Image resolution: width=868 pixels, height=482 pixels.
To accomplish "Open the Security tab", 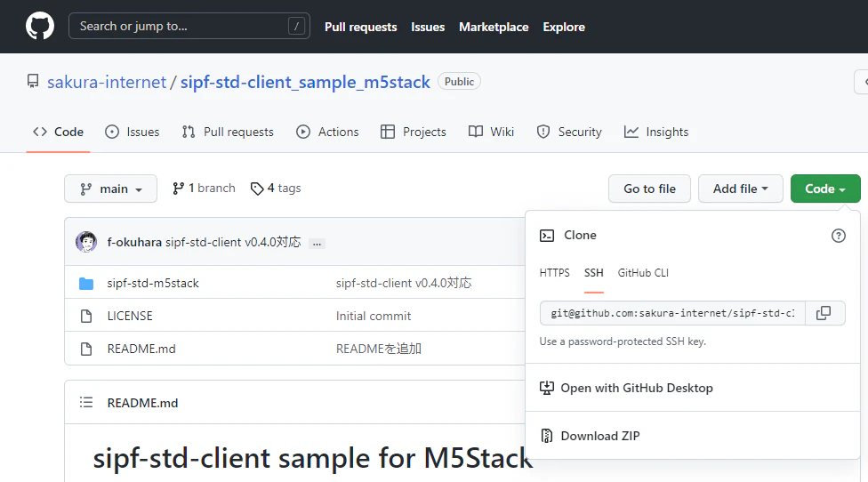I will pos(569,132).
